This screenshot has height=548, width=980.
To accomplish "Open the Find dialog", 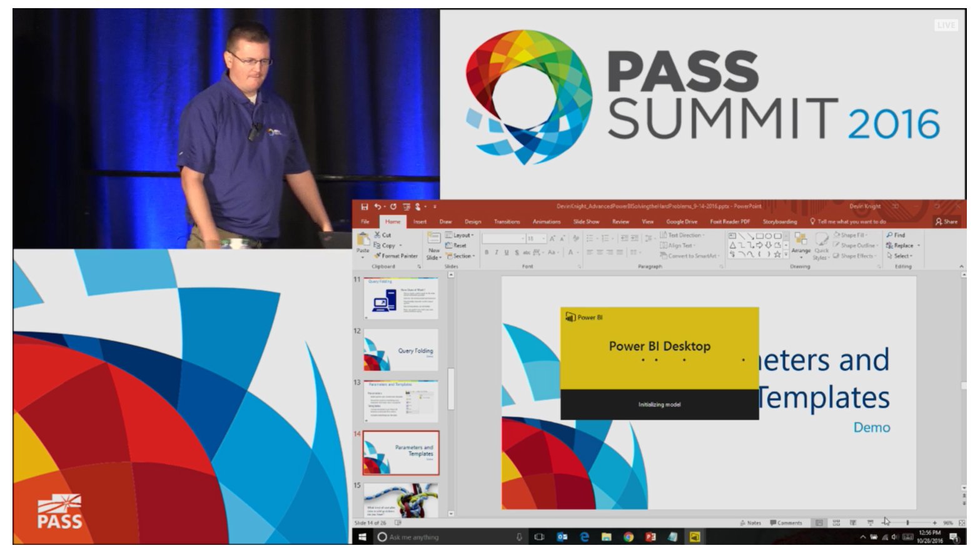I will point(896,235).
